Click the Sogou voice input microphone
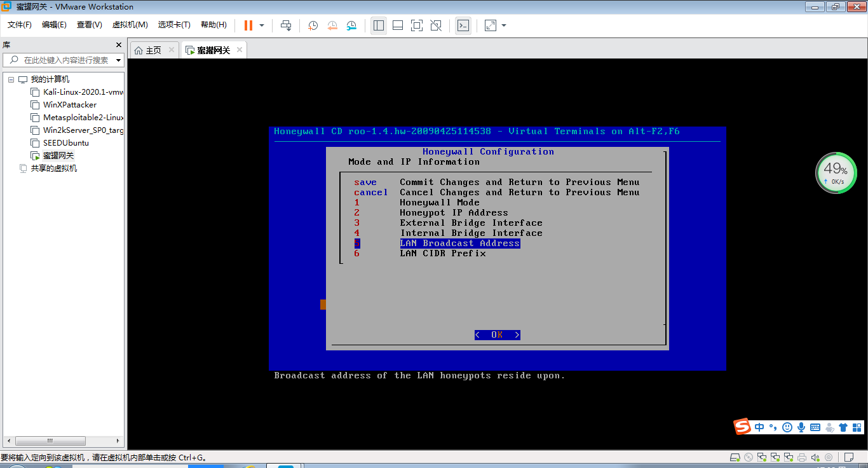The width and height of the screenshot is (868, 468). (801, 427)
